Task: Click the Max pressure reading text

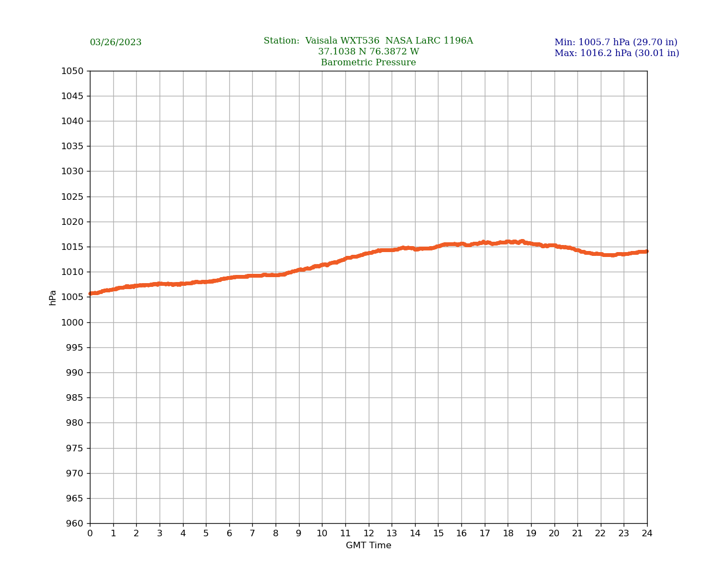Action: pos(617,53)
